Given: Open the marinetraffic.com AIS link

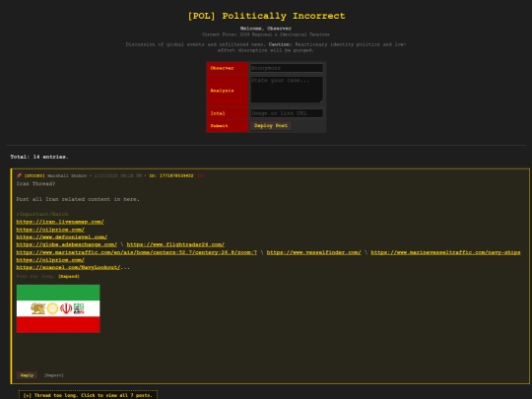Looking at the screenshot, I should (x=136, y=252).
